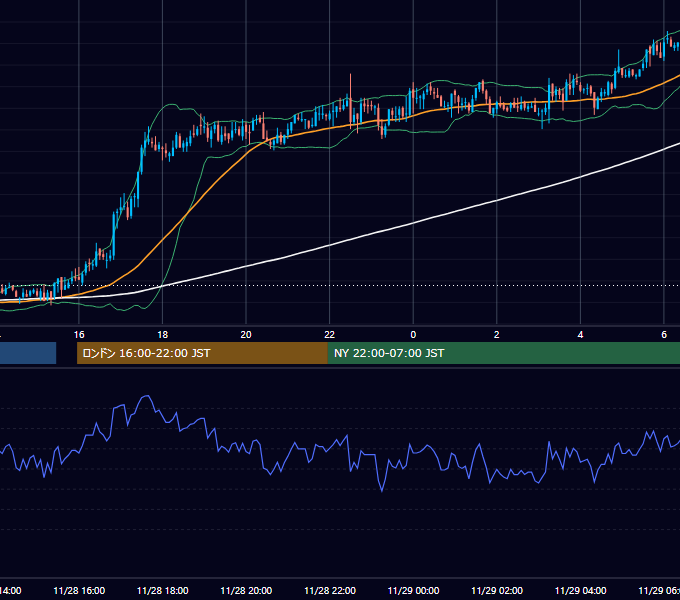Click the 20 hour axis label
680x600 pixels.
pyautogui.click(x=246, y=334)
